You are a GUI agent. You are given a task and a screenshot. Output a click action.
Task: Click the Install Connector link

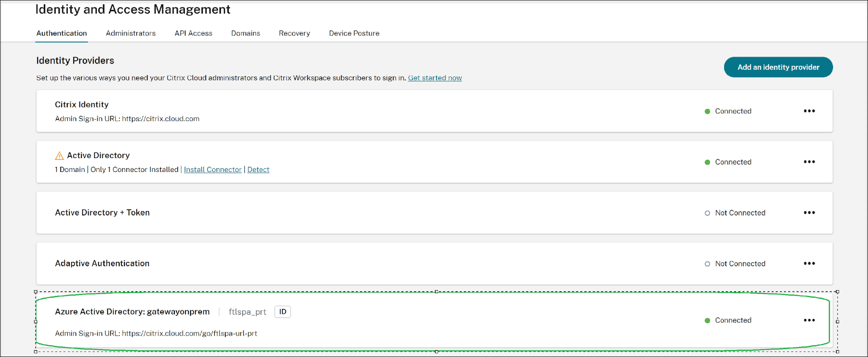213,170
